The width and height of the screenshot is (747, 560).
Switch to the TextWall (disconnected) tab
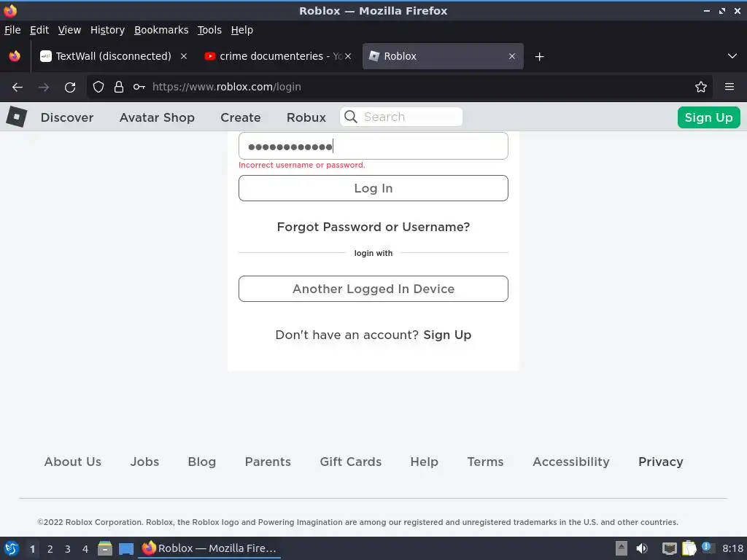[113, 56]
